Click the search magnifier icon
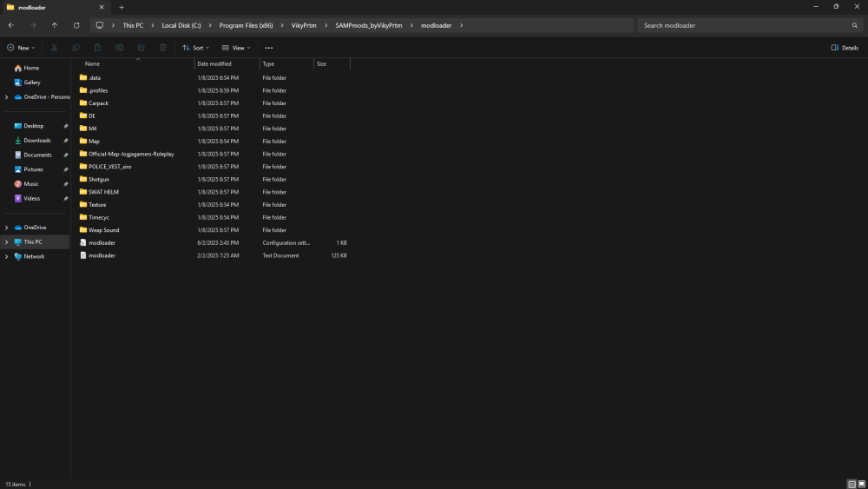 (x=854, y=25)
